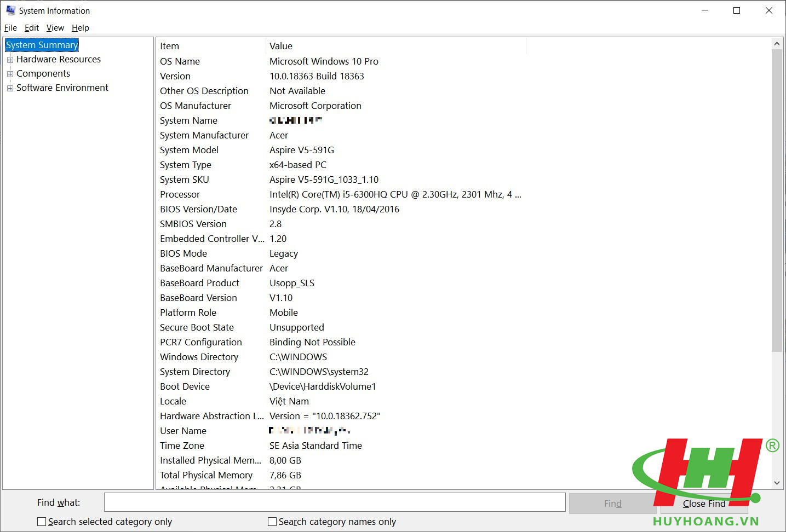Image resolution: width=786 pixels, height=532 pixels.
Task: Select the Software Environment tree item
Action: point(62,88)
